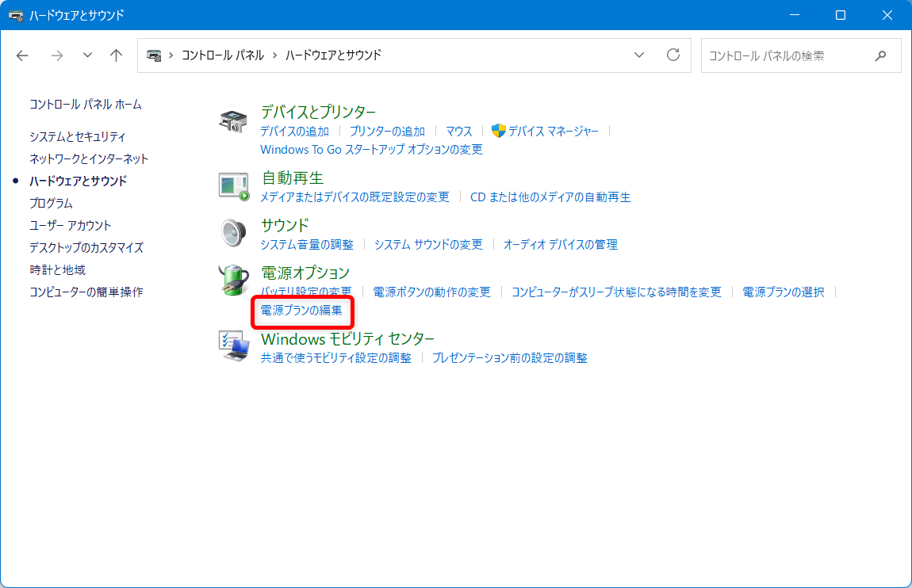
Task: Click the Windows モビリティ センター icon
Action: (x=232, y=346)
